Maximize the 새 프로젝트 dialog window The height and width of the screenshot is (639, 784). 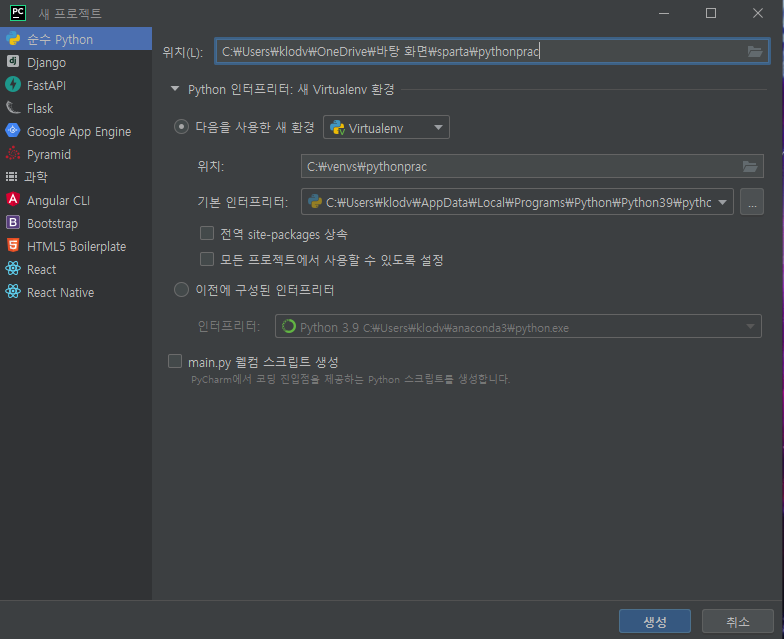pos(710,13)
